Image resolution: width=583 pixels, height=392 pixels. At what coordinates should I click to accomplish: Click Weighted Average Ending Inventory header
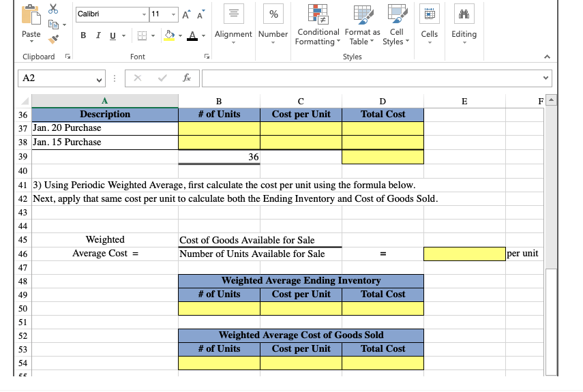[x=301, y=281]
